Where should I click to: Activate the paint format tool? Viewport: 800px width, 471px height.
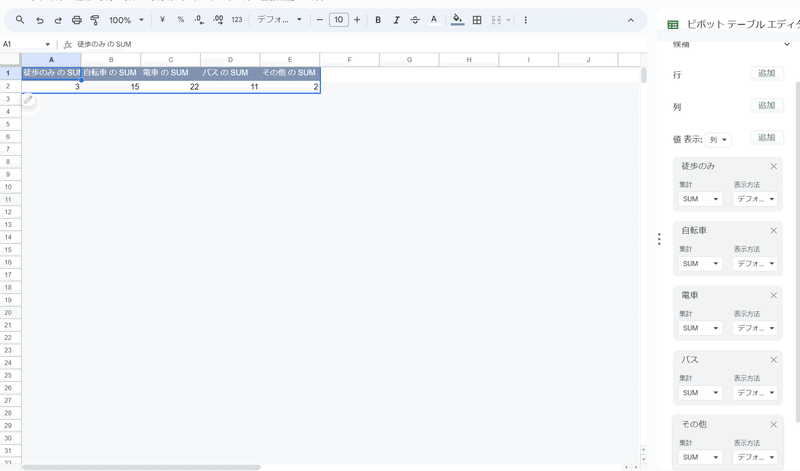point(95,20)
